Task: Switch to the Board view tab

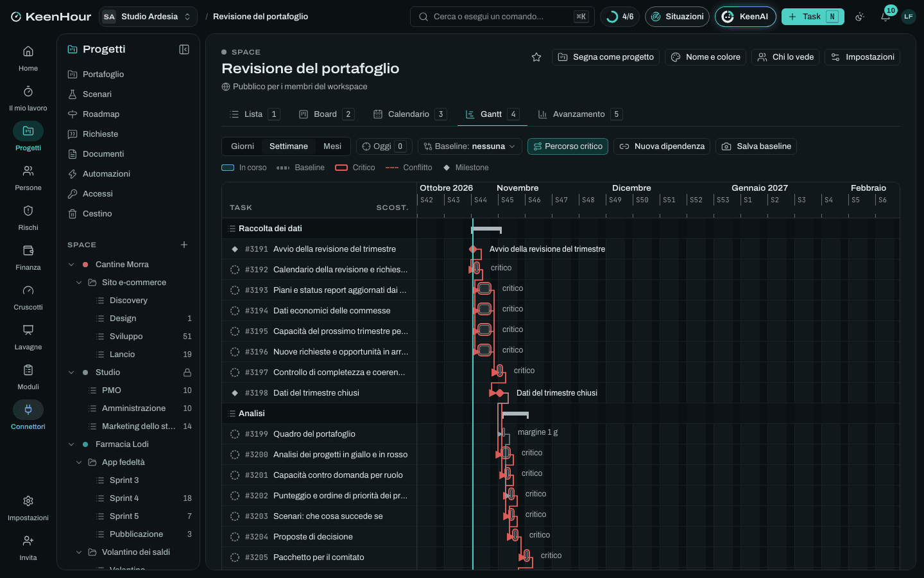Action: tap(326, 114)
